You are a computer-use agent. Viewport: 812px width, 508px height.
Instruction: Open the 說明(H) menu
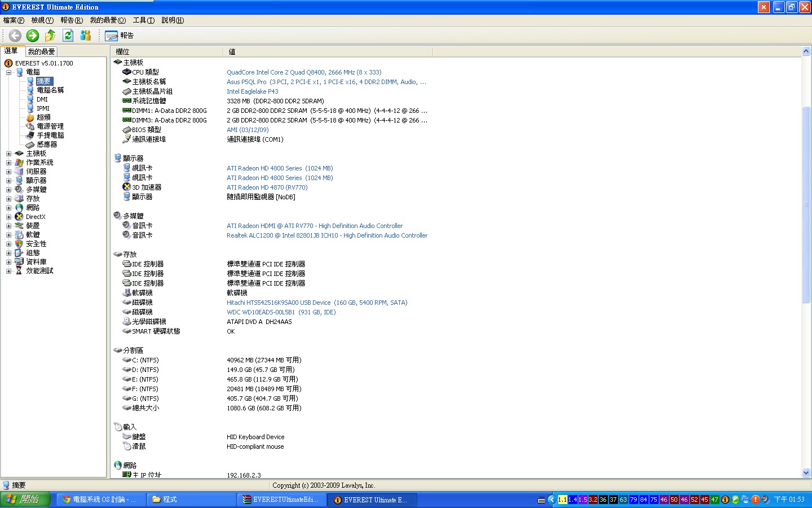click(x=173, y=20)
